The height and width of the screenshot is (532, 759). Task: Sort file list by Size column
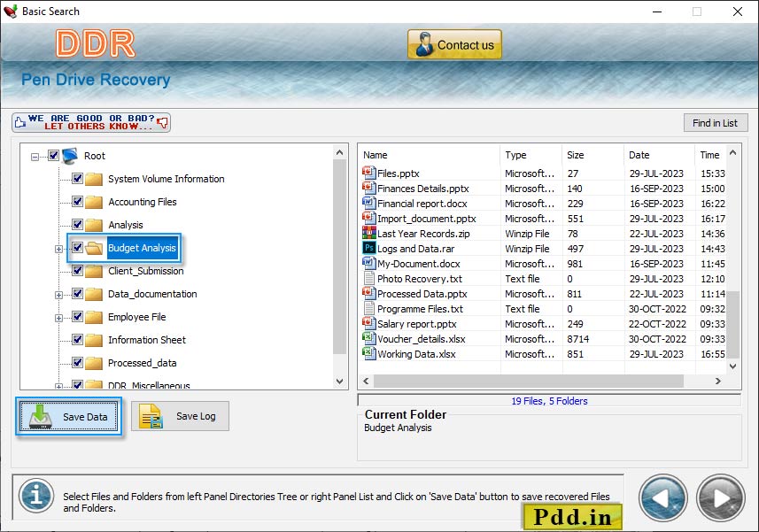tap(592, 155)
